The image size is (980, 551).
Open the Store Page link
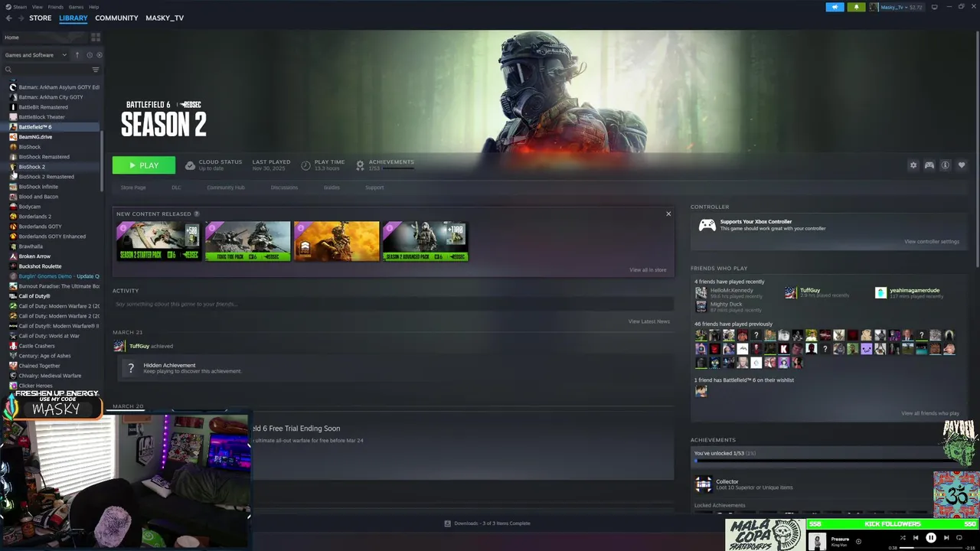point(133,187)
